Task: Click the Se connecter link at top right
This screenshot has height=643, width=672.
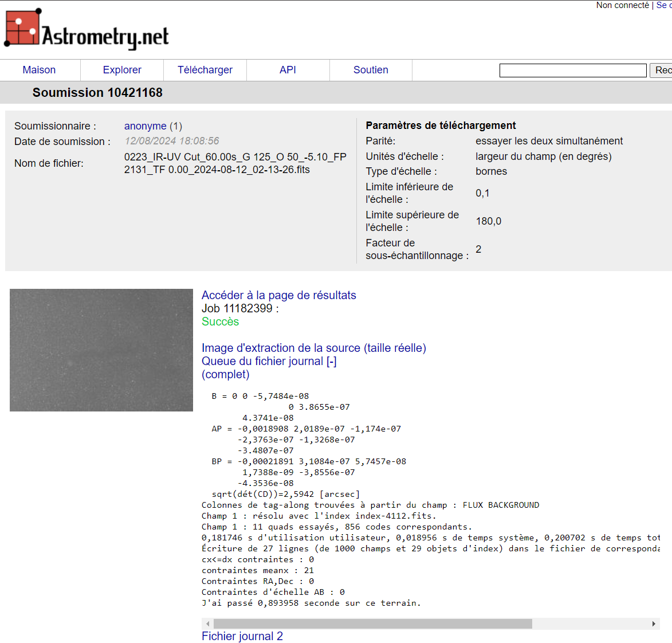Action: click(664, 5)
